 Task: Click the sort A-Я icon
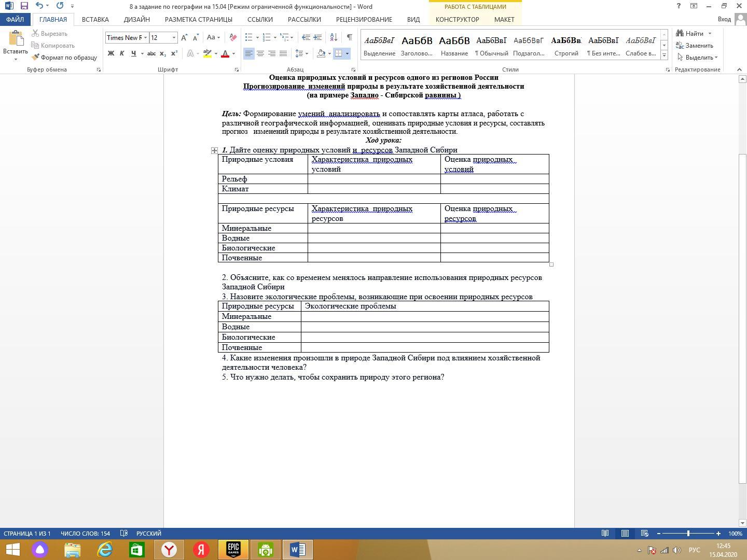334,37
